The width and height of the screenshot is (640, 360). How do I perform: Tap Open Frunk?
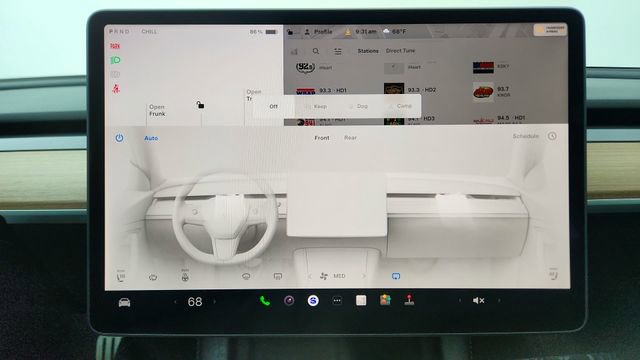pos(157,110)
